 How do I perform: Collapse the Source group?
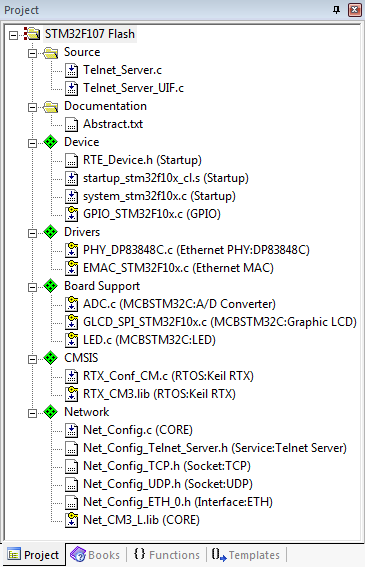point(33,54)
